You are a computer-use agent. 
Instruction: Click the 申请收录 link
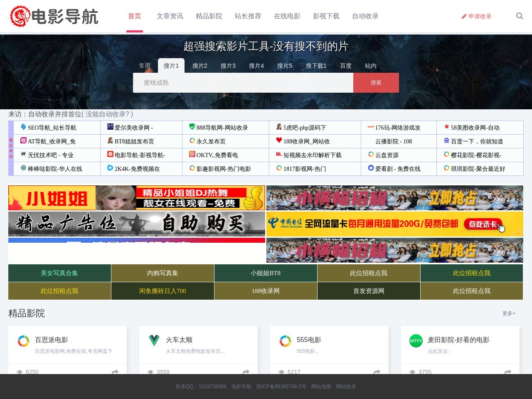tap(476, 16)
